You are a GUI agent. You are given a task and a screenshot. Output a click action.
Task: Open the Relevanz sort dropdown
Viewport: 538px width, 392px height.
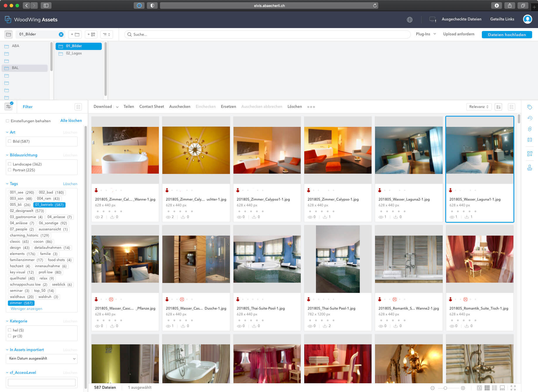point(479,107)
